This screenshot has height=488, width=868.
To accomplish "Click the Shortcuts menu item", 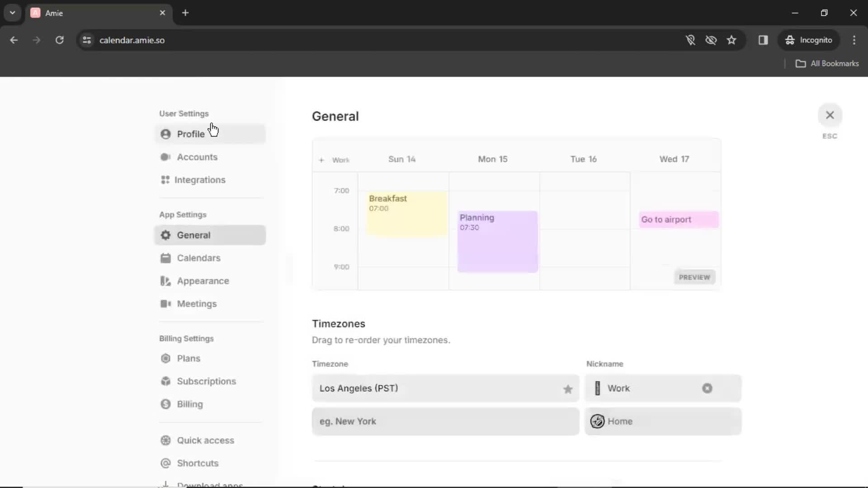I will pyautogui.click(x=197, y=463).
